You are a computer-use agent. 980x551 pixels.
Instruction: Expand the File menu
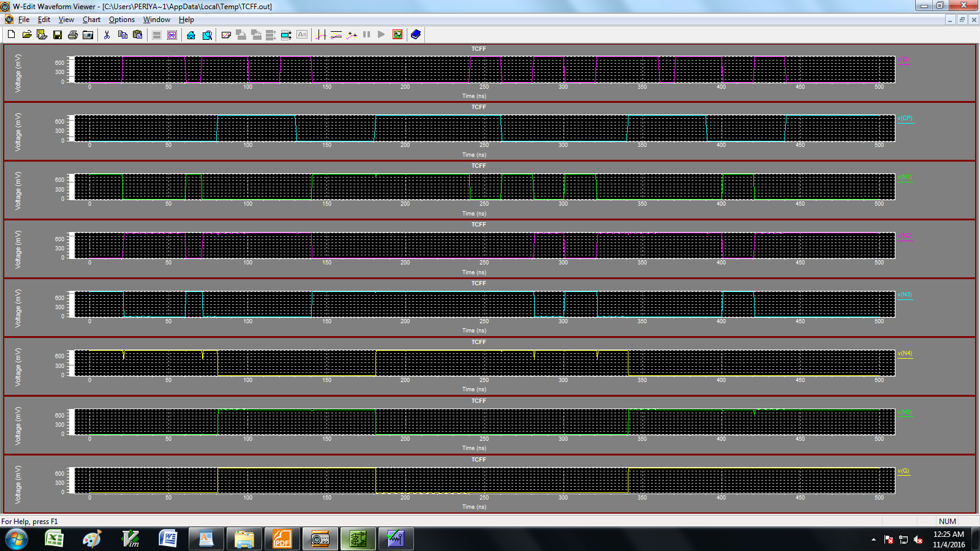pyautogui.click(x=24, y=20)
